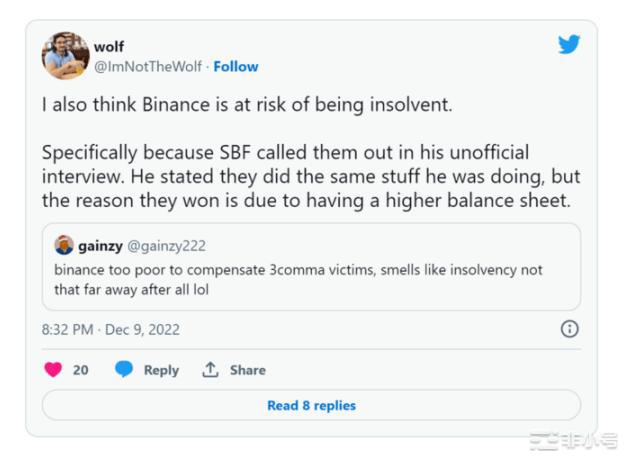Open the tweet info circle icon

click(569, 329)
